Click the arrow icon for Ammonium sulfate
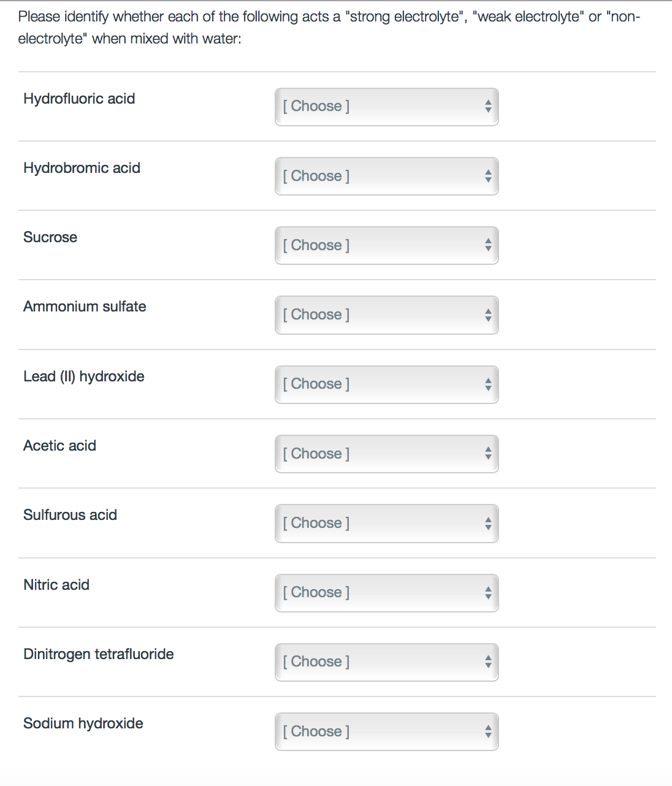The height and width of the screenshot is (786, 672). click(488, 315)
